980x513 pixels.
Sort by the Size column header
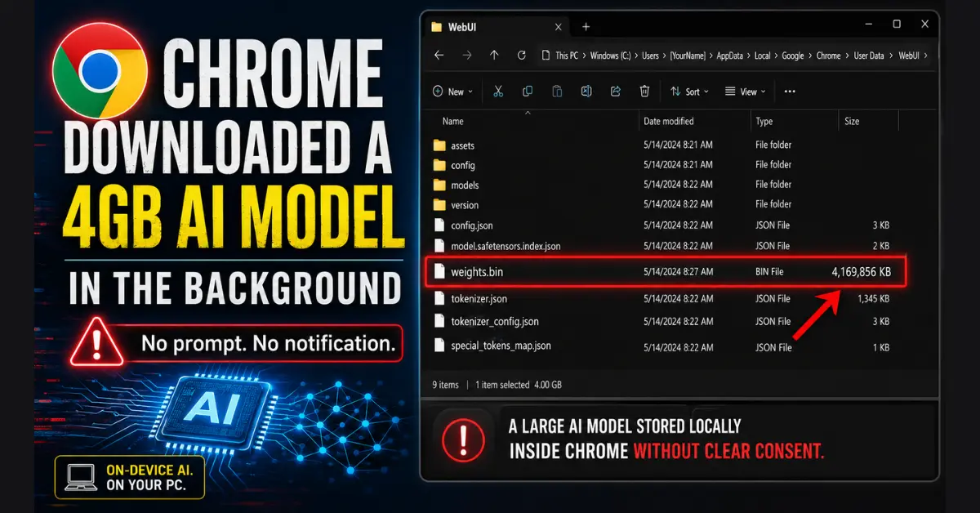click(x=852, y=121)
